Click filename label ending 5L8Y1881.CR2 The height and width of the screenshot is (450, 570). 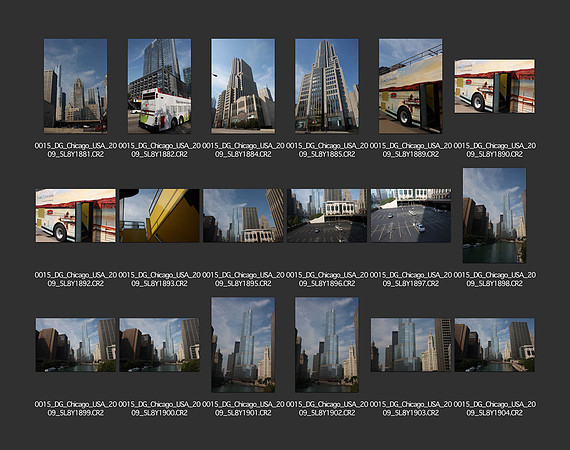(x=76, y=150)
